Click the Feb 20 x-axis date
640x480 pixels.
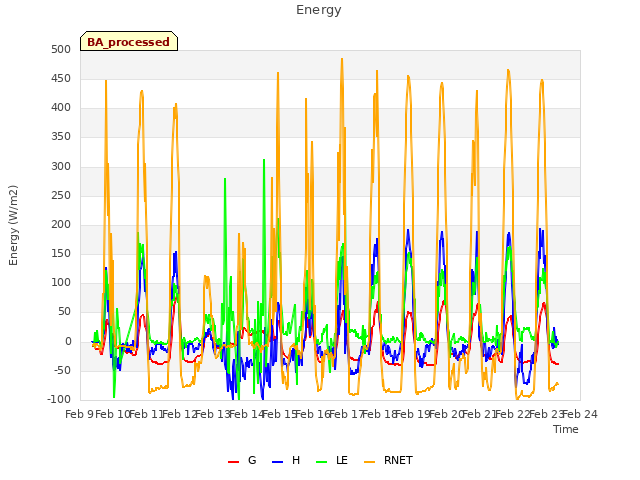[x=446, y=415]
